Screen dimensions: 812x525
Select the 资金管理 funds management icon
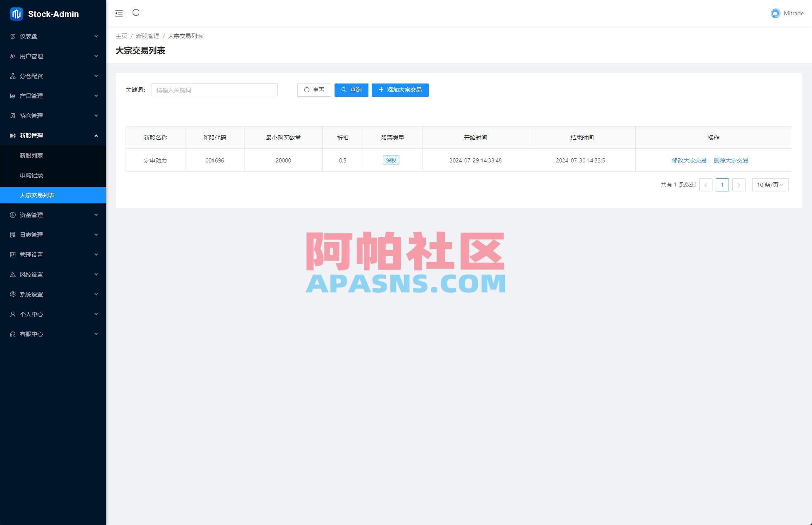click(x=13, y=215)
